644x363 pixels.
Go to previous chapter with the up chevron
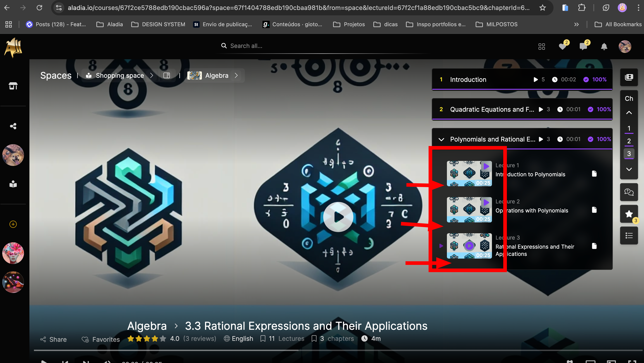click(629, 113)
